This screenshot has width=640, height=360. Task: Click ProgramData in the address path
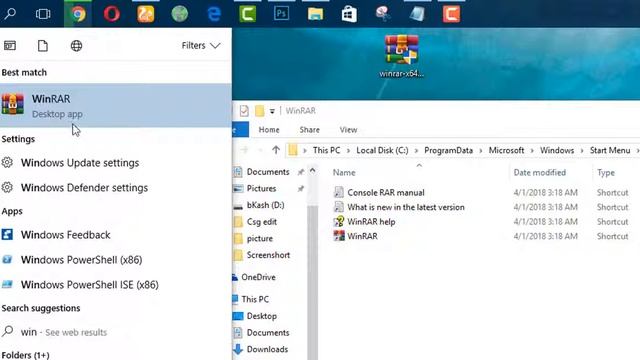448,150
